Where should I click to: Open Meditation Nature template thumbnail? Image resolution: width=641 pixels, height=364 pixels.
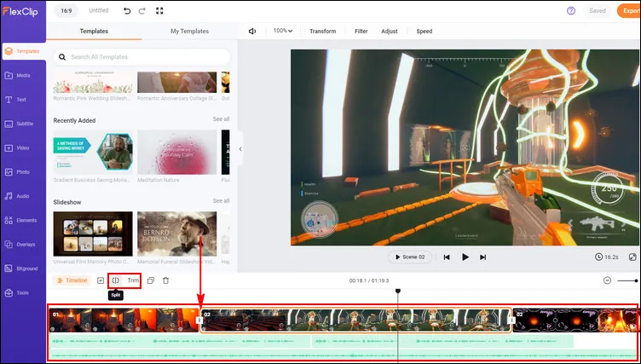point(177,152)
